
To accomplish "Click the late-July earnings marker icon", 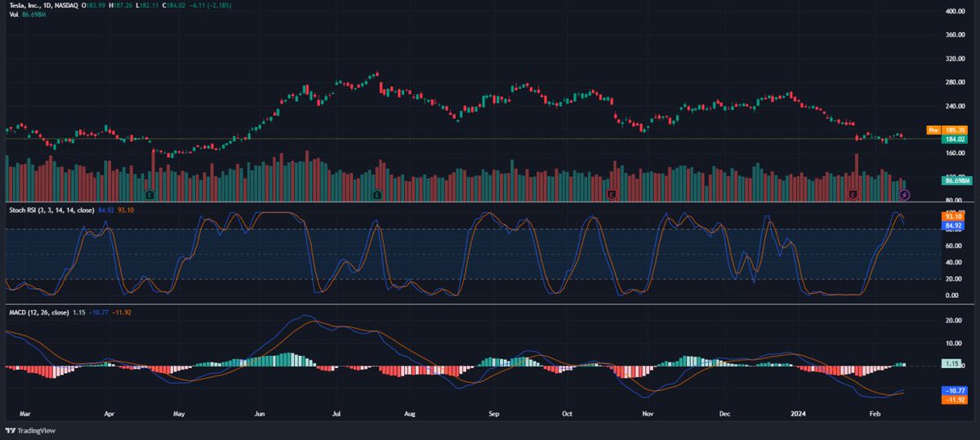I will pyautogui.click(x=377, y=195).
